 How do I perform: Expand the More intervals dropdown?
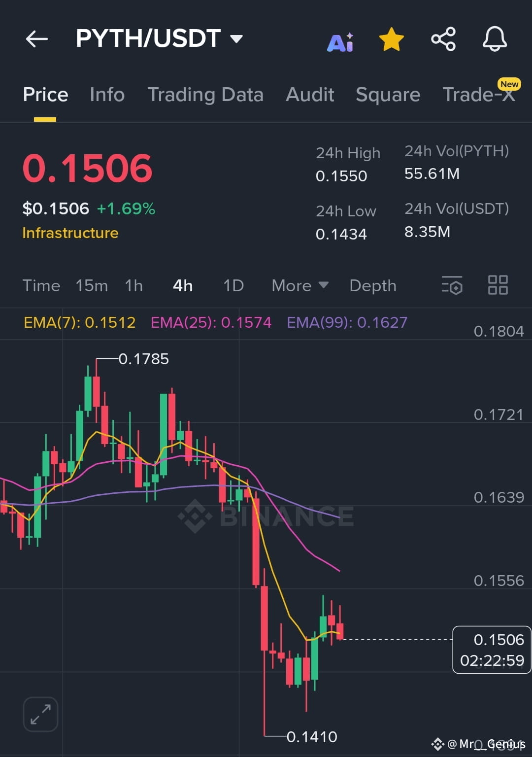[300, 286]
